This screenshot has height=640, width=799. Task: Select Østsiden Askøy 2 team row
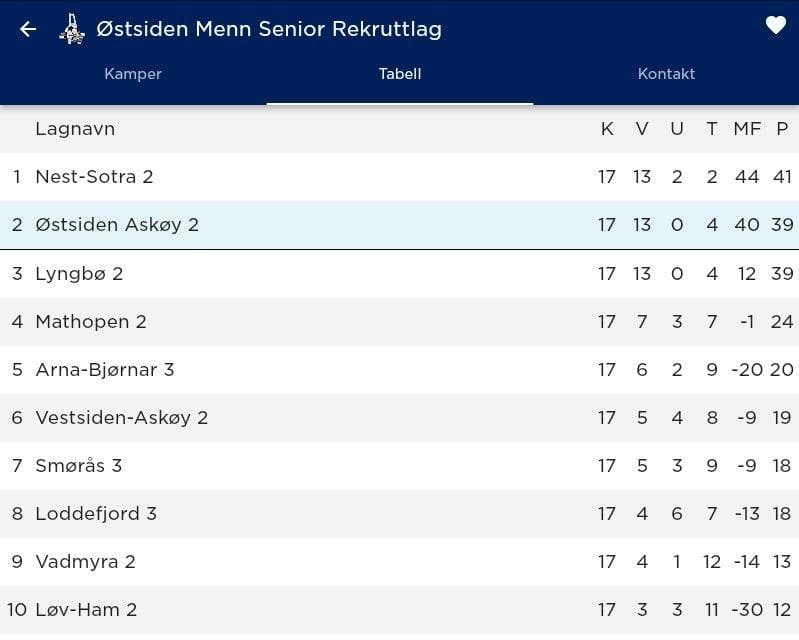click(117, 225)
